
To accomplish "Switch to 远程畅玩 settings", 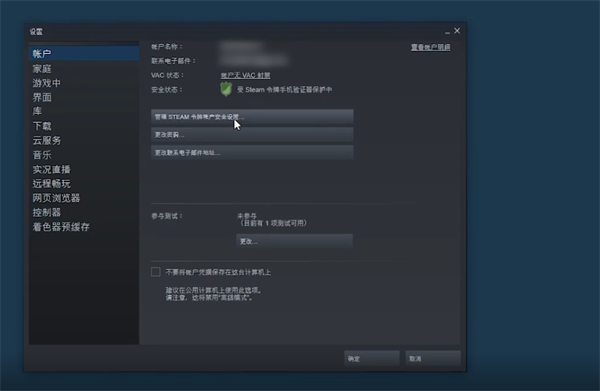I will tap(51, 184).
